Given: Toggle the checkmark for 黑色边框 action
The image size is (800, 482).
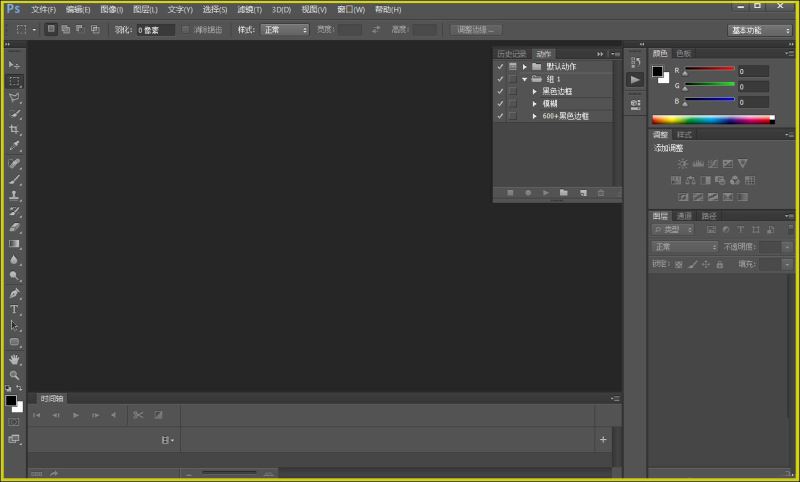Looking at the screenshot, I should coord(500,91).
